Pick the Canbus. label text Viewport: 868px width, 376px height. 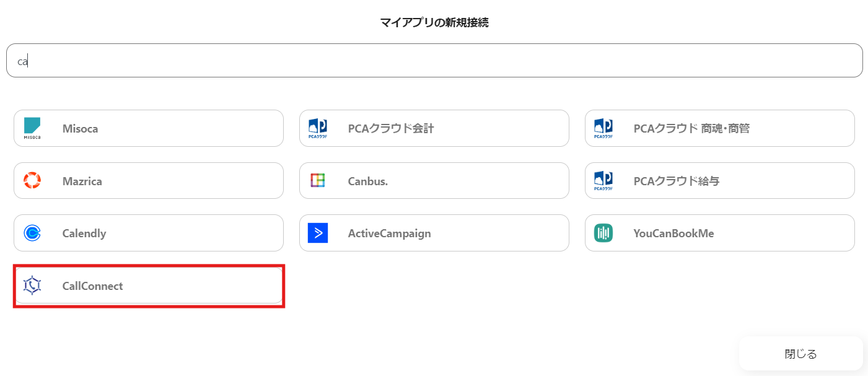[x=368, y=181]
